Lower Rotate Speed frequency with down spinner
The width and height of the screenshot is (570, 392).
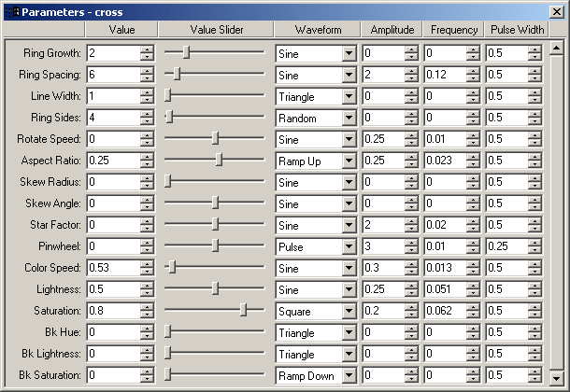point(473,142)
